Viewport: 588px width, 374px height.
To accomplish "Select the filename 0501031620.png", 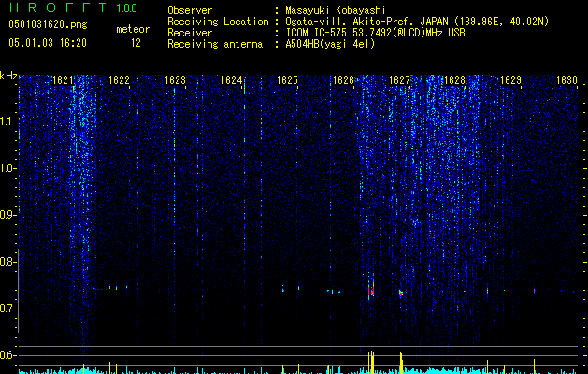I will click(x=48, y=25).
